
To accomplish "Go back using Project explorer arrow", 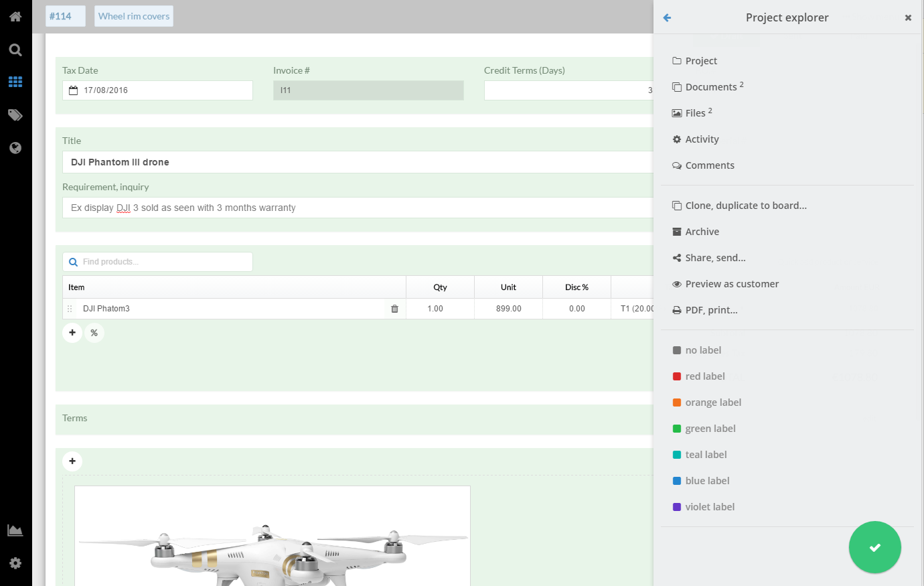I will point(667,18).
